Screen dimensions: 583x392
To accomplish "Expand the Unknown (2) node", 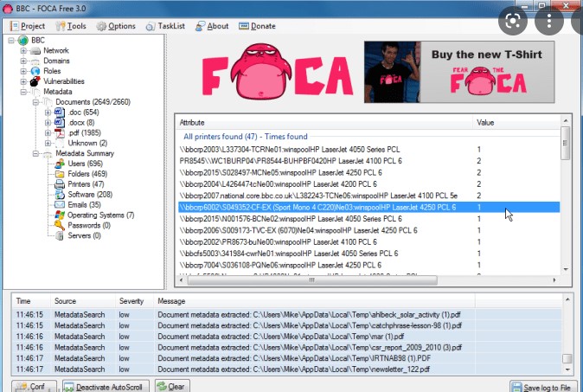I will (x=48, y=143).
